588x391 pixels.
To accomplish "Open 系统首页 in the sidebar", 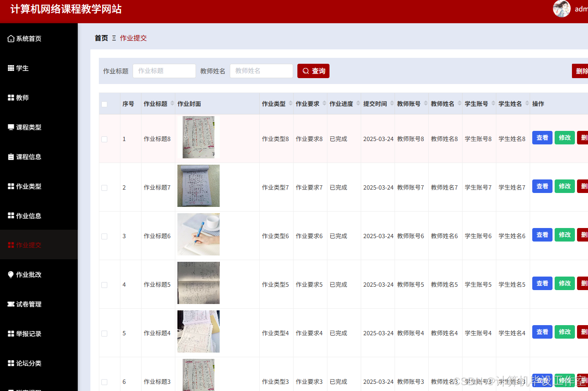I will click(x=39, y=38).
